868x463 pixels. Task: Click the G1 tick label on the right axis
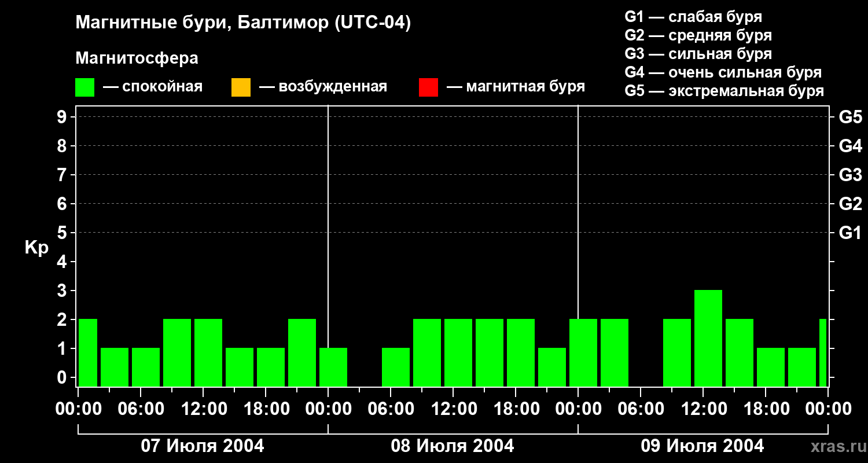tap(851, 233)
